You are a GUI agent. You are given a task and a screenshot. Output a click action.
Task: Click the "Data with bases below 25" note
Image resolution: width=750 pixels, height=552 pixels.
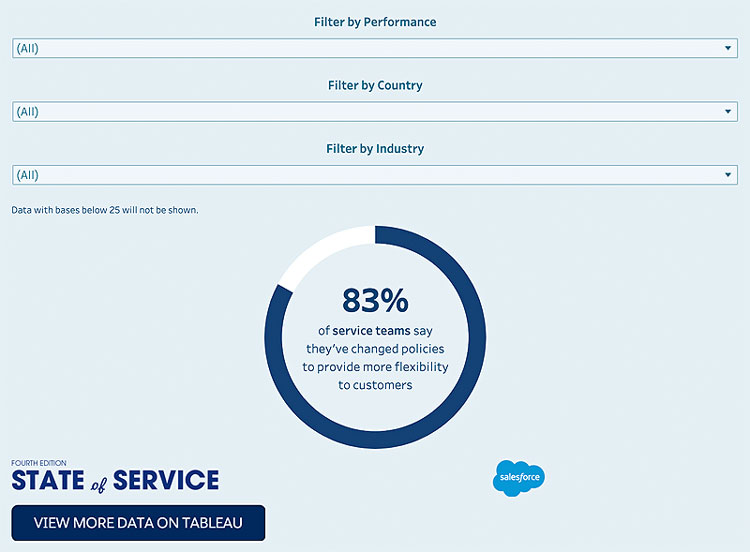[105, 210]
